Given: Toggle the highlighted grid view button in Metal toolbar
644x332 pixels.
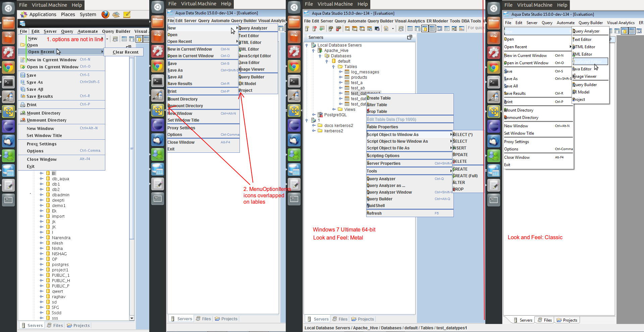Looking at the screenshot, I should [432, 29].
